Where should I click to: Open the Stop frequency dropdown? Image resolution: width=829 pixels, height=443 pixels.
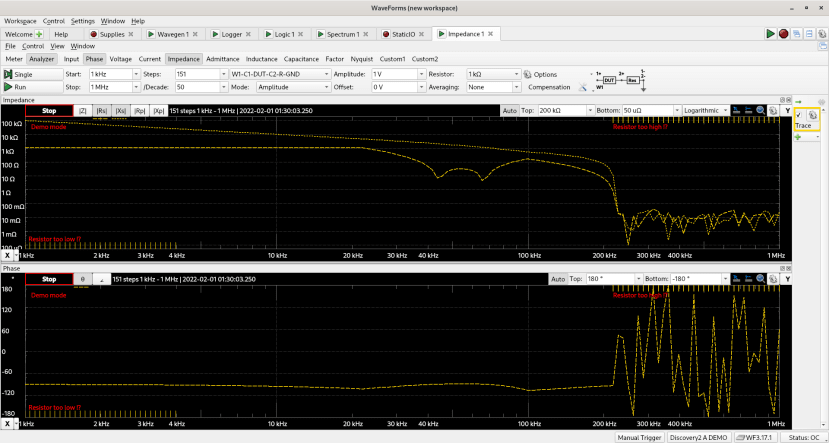[136, 87]
